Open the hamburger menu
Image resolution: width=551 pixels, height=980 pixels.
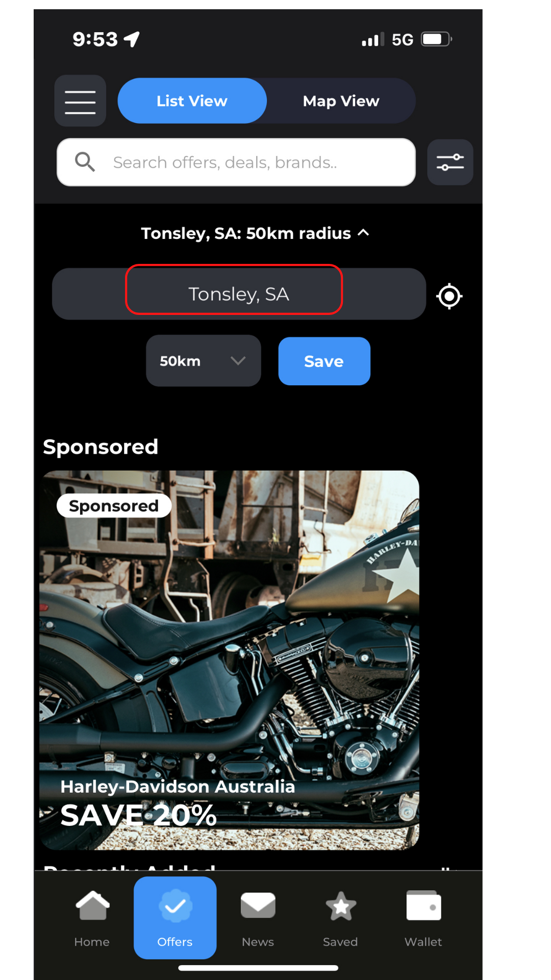click(80, 101)
